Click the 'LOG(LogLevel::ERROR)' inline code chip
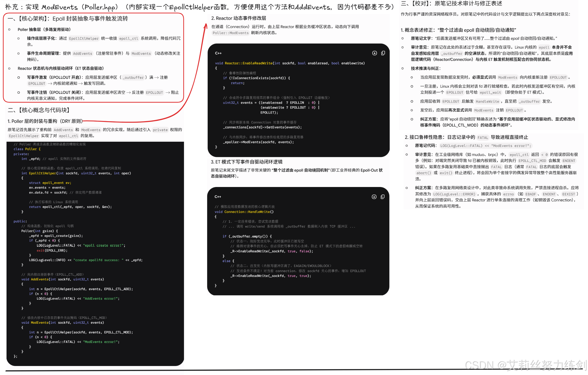Screen dimensions: 588x375 pyautogui.click(x=454, y=194)
